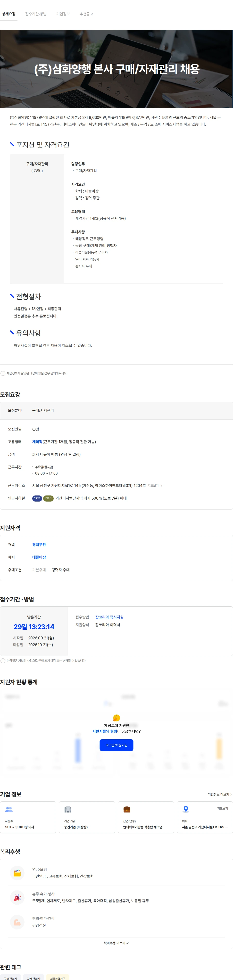Click the thinking-face emoji above 이 공고에 지원한
This screenshot has width=233, height=980.
coord(116,717)
